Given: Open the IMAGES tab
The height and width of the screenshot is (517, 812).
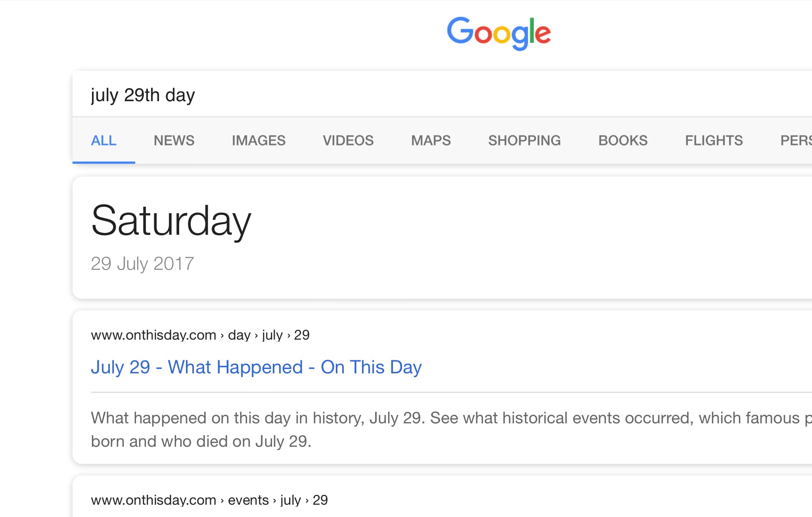Looking at the screenshot, I should point(259,140).
